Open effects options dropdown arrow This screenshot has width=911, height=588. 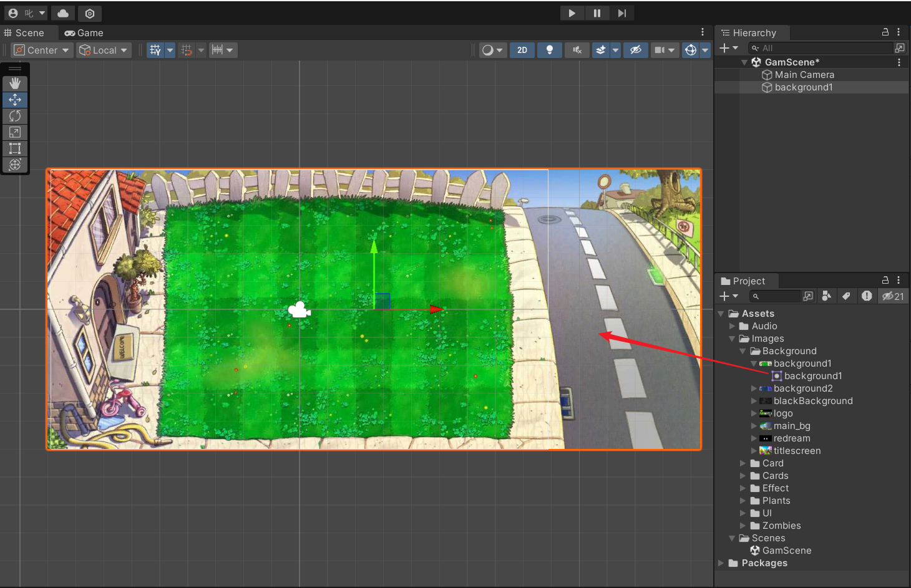pyautogui.click(x=615, y=50)
